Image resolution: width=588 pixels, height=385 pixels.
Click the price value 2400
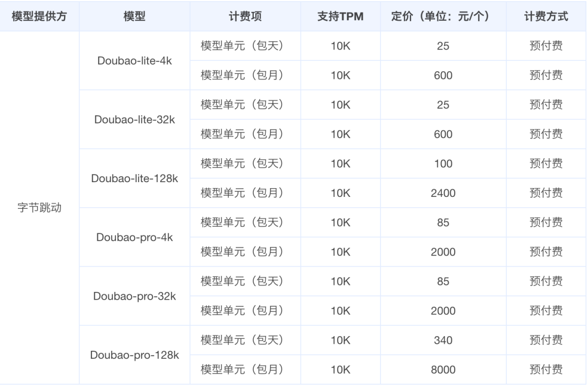tap(443, 193)
